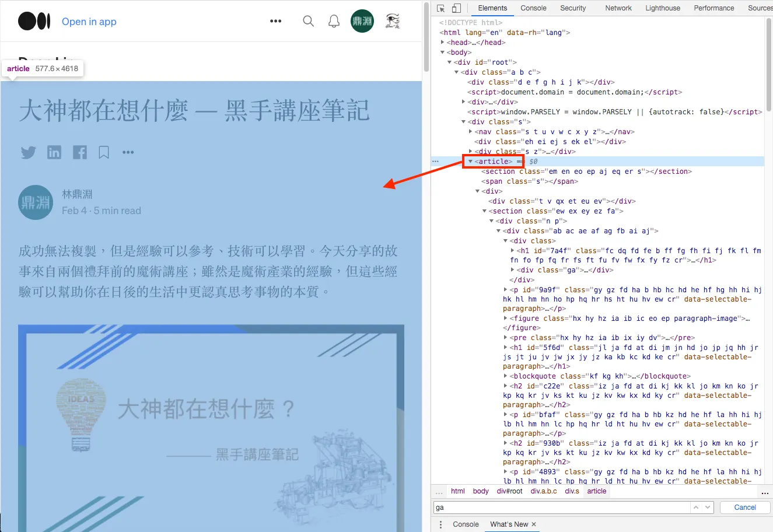The image size is (773, 532).
Task: Open the green 鼎淵 profile avatar in the header
Action: pos(362,22)
